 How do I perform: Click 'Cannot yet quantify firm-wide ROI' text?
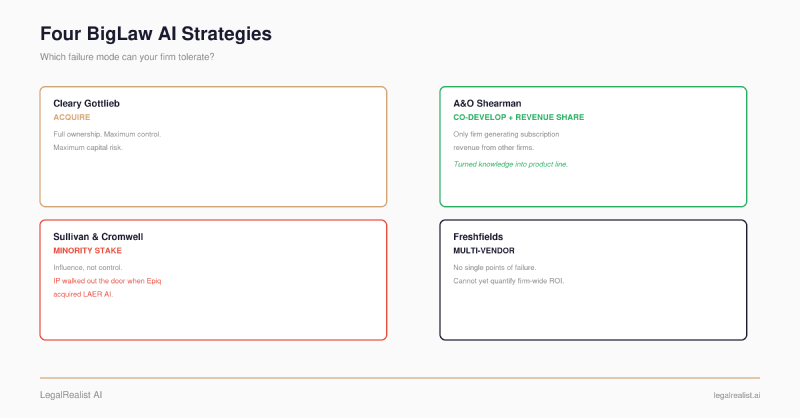coord(509,281)
